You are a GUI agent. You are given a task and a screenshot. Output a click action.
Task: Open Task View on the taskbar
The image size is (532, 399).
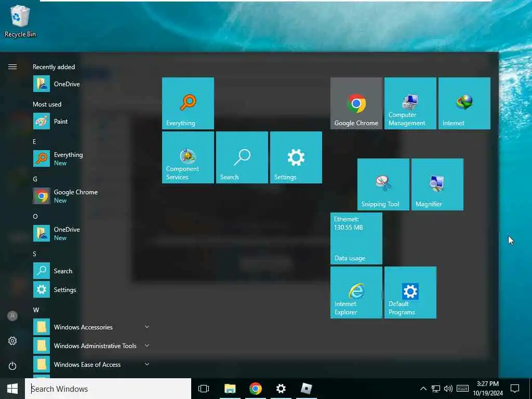[x=204, y=389]
